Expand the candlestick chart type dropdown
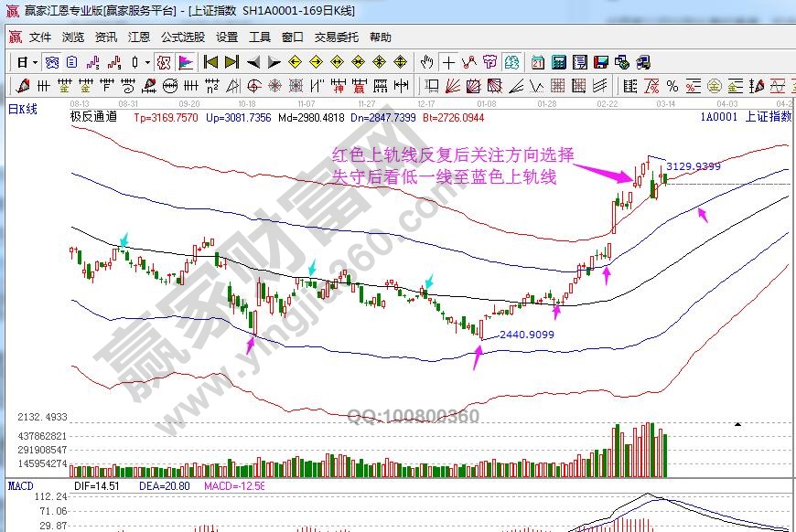The height and width of the screenshot is (532, 796). (147, 62)
